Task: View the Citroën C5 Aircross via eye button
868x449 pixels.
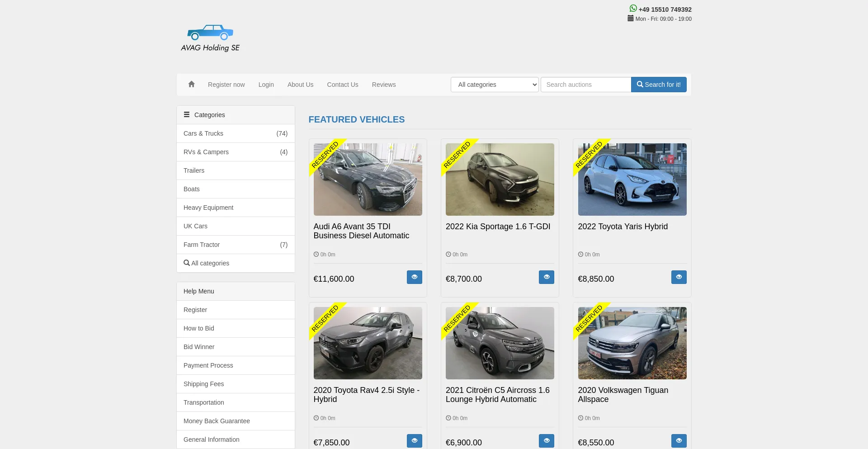Action: [546, 441]
